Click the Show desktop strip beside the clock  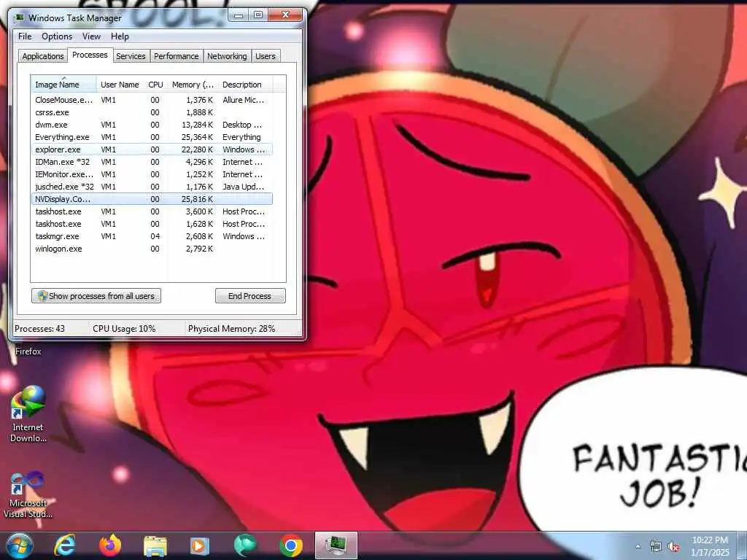743,546
